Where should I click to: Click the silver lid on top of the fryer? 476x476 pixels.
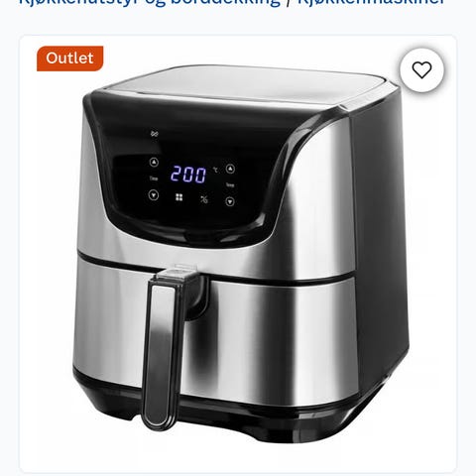(x=245, y=82)
